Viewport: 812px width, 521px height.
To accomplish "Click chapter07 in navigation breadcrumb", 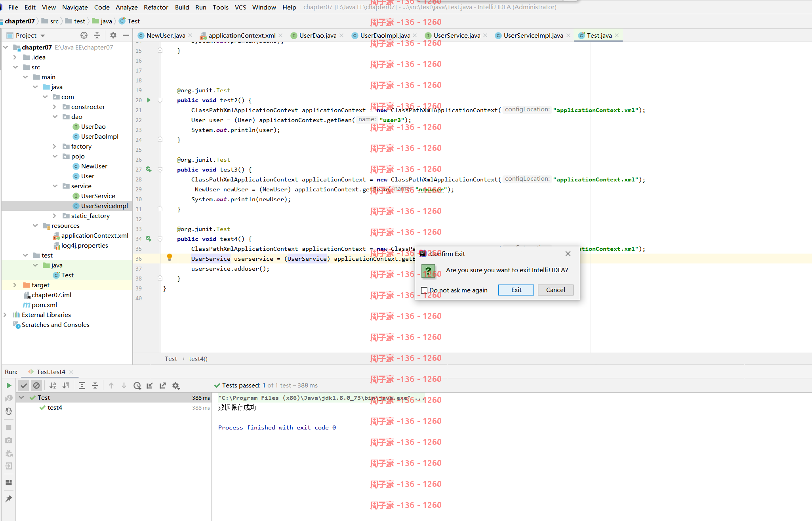I will (20, 21).
